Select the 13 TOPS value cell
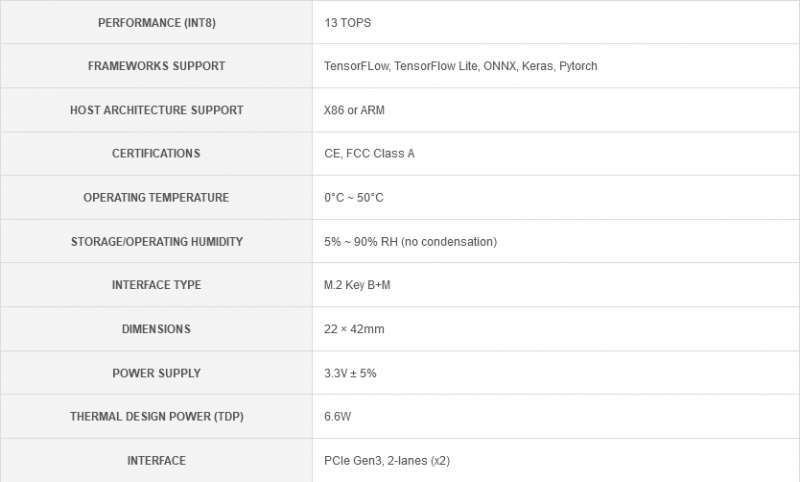The image size is (800, 482). (349, 22)
